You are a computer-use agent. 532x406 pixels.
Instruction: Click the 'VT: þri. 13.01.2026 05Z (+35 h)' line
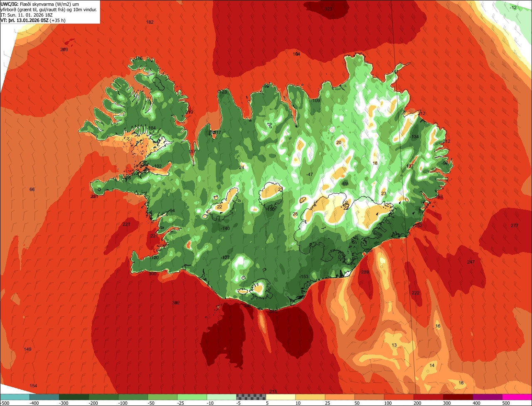33,20
